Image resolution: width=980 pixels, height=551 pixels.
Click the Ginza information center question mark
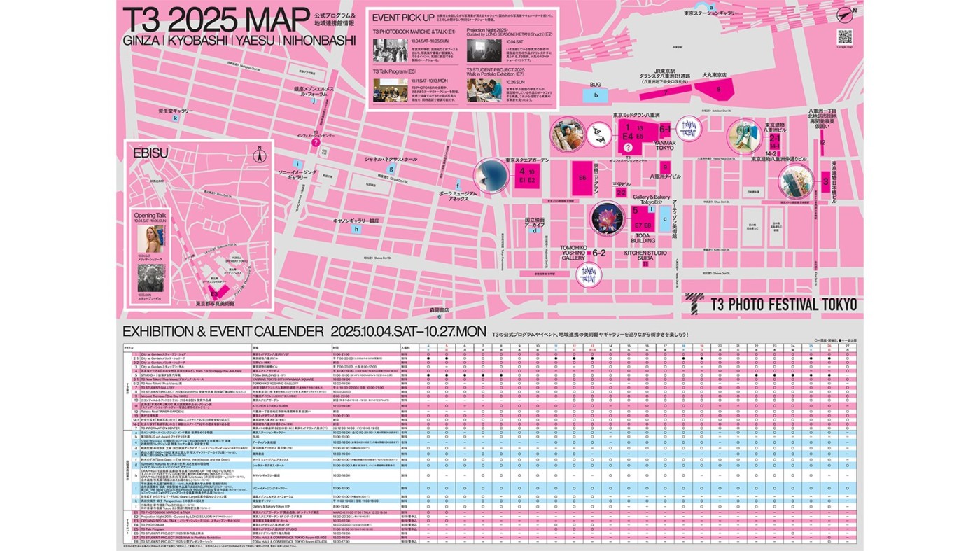[316, 142]
